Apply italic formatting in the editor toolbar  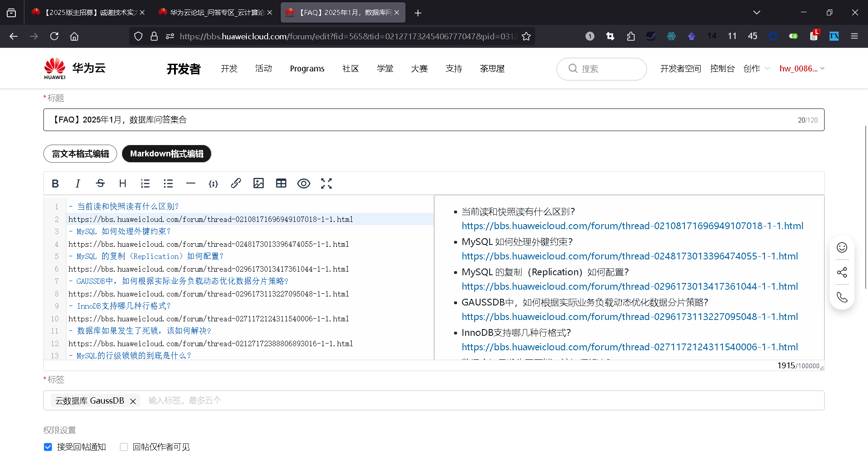point(78,183)
